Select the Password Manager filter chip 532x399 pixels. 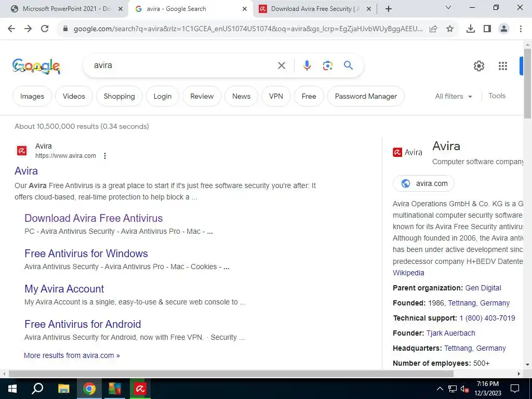tap(366, 96)
